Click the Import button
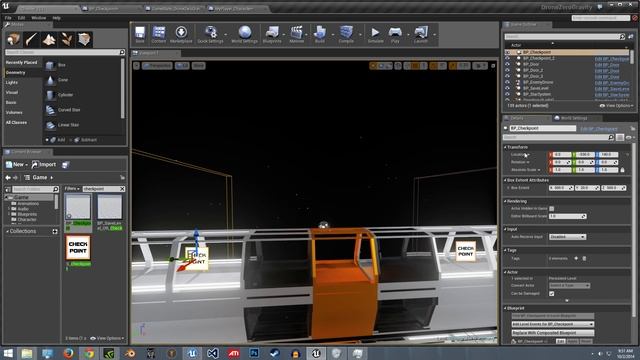640x360 pixels. (44, 164)
